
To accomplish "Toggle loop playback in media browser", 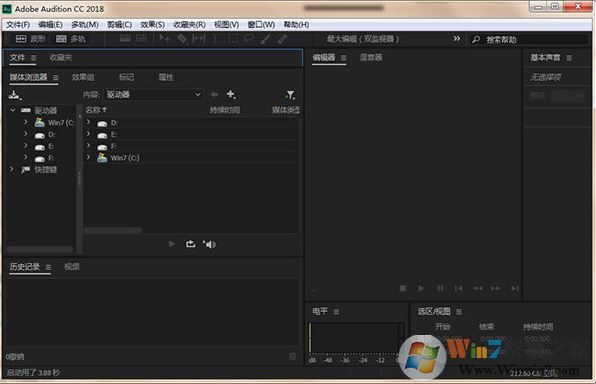I will (x=190, y=244).
